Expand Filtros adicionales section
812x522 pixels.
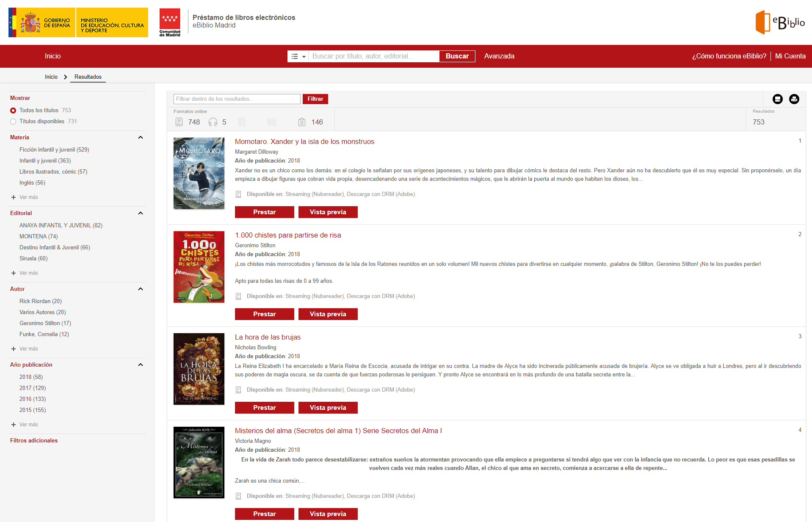pos(34,440)
